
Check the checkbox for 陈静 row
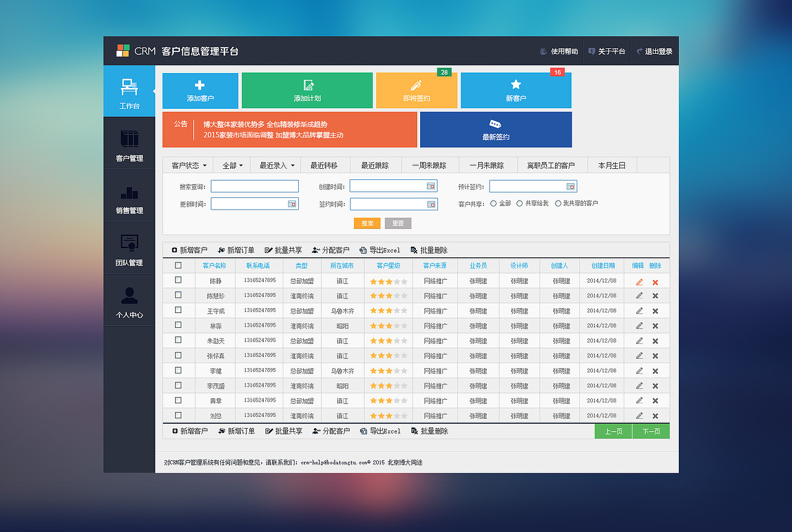178,280
